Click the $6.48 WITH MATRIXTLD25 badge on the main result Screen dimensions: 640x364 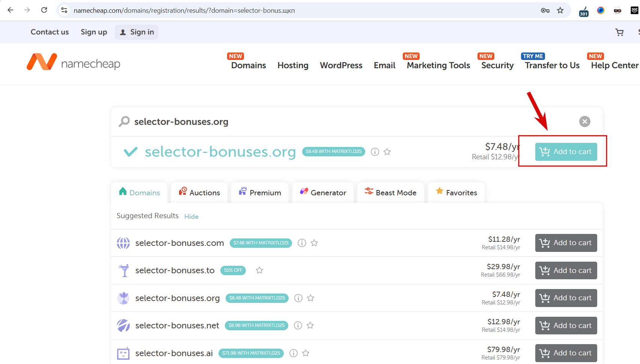(333, 151)
